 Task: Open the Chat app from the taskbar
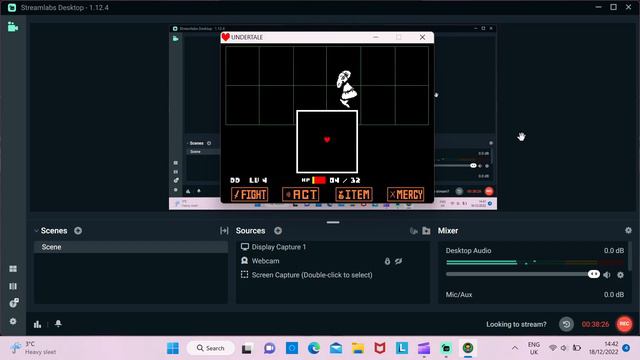click(x=269, y=348)
